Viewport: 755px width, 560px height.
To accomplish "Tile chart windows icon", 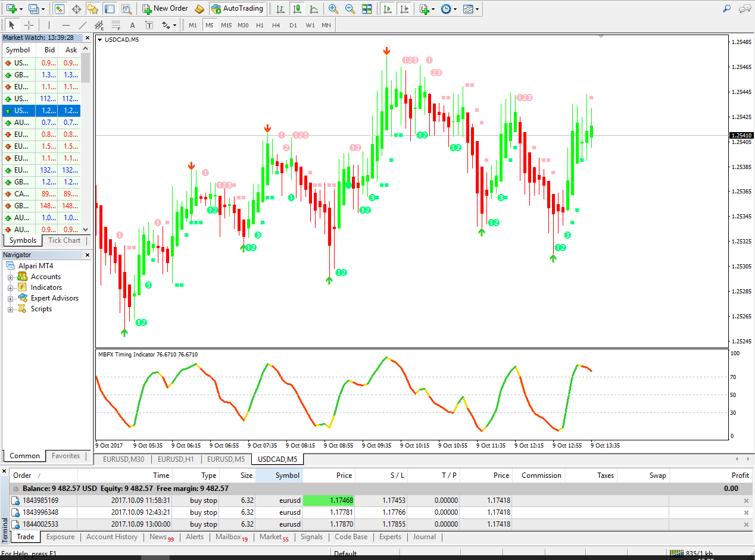I will pyautogui.click(x=367, y=9).
